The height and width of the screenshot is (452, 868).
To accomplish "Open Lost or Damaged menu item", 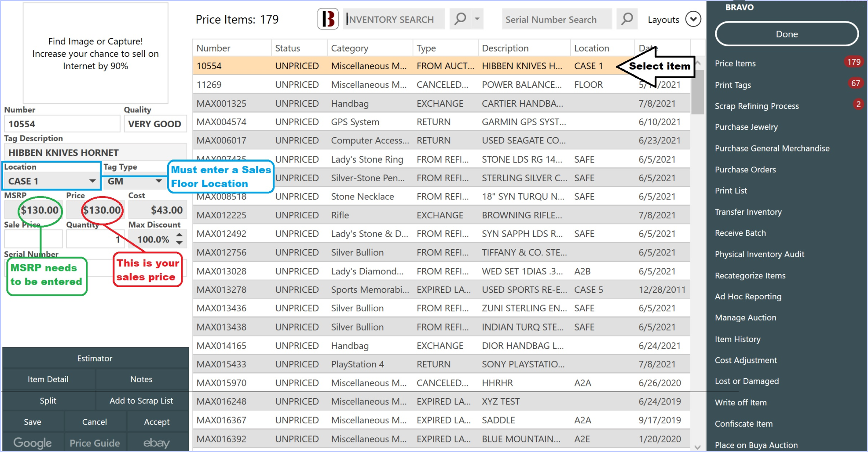I will pyautogui.click(x=746, y=381).
